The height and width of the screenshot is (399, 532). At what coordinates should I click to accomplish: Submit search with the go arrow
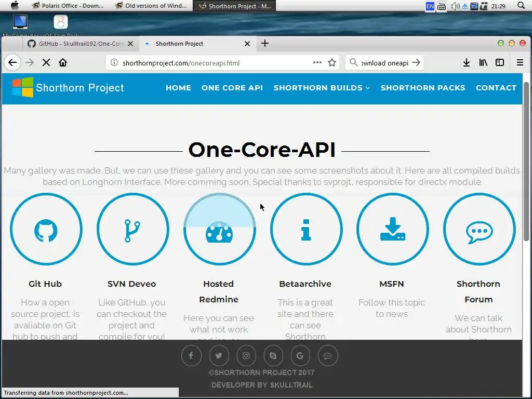pyautogui.click(x=416, y=62)
